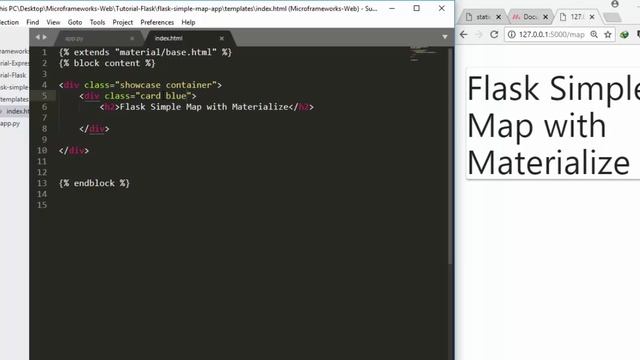Open the Tools menu
This screenshot has width=640, height=360.
click(x=97, y=22)
